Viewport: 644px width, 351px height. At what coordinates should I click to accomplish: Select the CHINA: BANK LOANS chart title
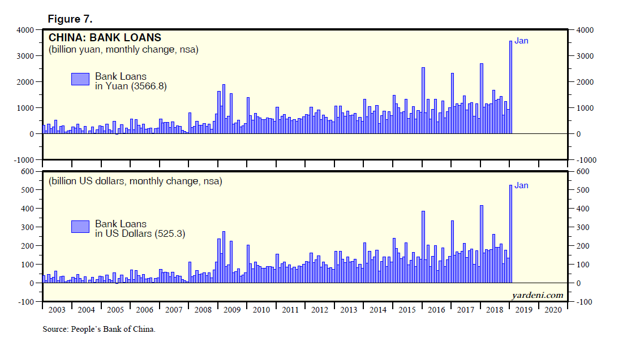[105, 38]
